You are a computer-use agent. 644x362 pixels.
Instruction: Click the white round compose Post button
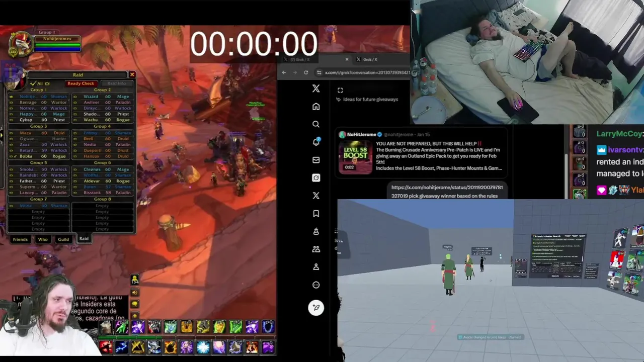316,308
